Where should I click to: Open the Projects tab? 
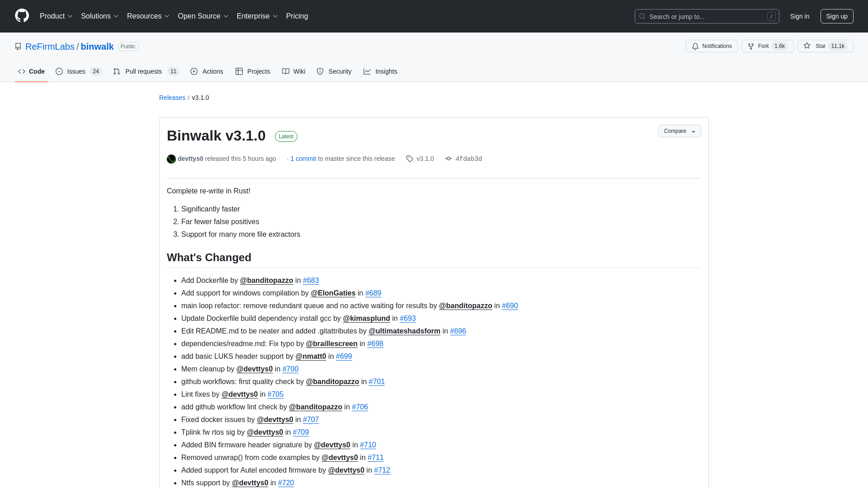click(x=253, y=71)
